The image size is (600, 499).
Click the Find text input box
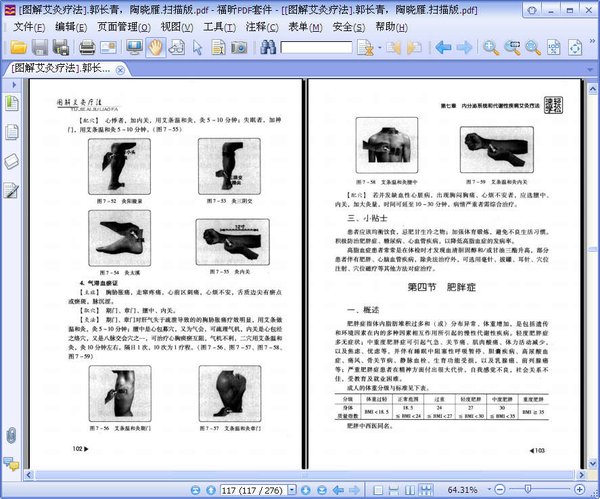coord(316,47)
